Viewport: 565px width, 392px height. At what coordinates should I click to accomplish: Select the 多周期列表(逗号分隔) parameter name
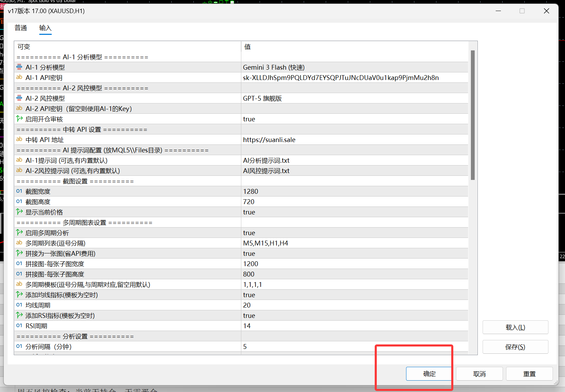[56, 243]
